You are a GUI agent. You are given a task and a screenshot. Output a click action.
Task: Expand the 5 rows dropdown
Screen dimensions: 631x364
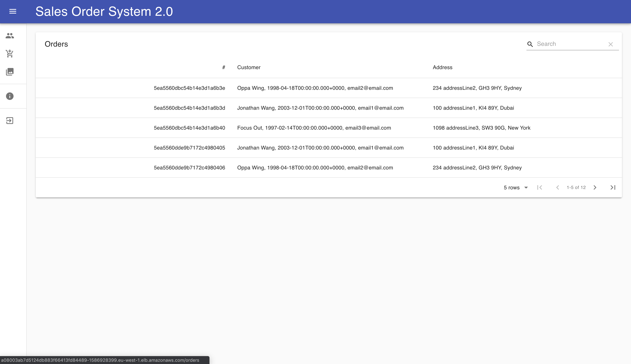516,187
